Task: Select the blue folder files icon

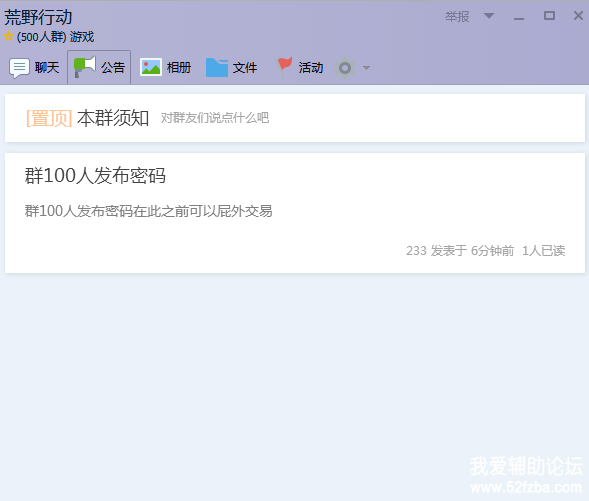Action: point(217,68)
